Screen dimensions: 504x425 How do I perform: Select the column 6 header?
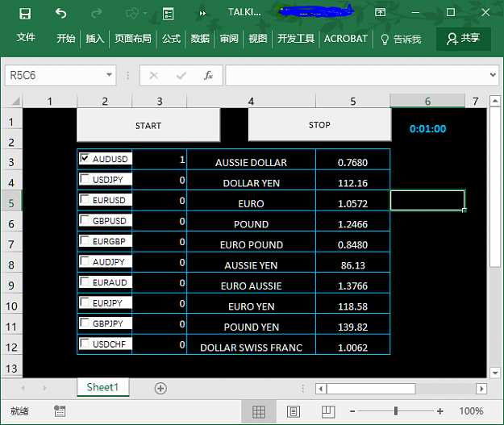click(x=427, y=102)
